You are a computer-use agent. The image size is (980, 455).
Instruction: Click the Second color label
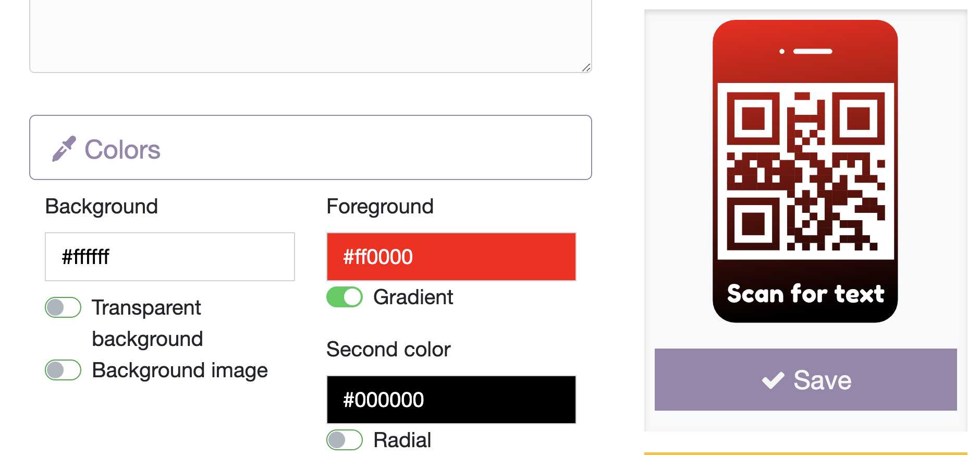click(388, 349)
